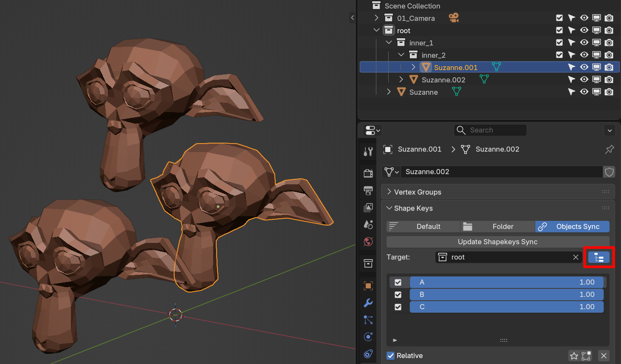Open the World properties tab
Image resolution: width=621 pixels, height=364 pixels.
[x=368, y=242]
